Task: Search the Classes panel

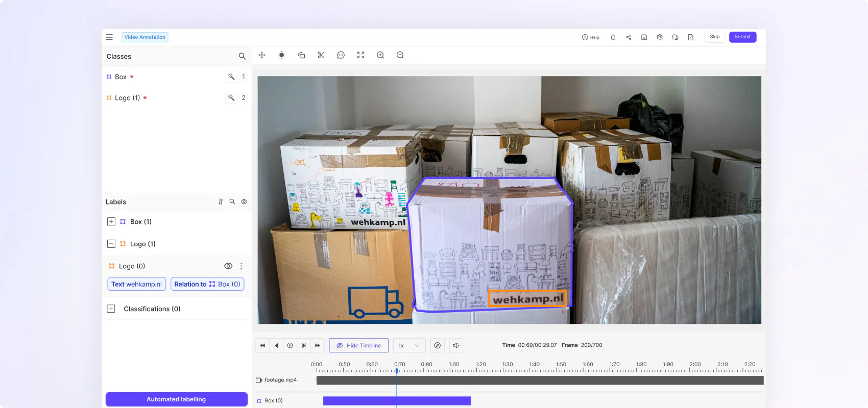Action: [242, 56]
